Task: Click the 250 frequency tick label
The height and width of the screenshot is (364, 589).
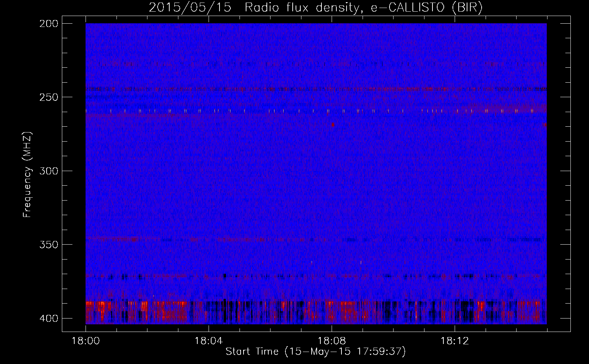Action: click(x=49, y=97)
